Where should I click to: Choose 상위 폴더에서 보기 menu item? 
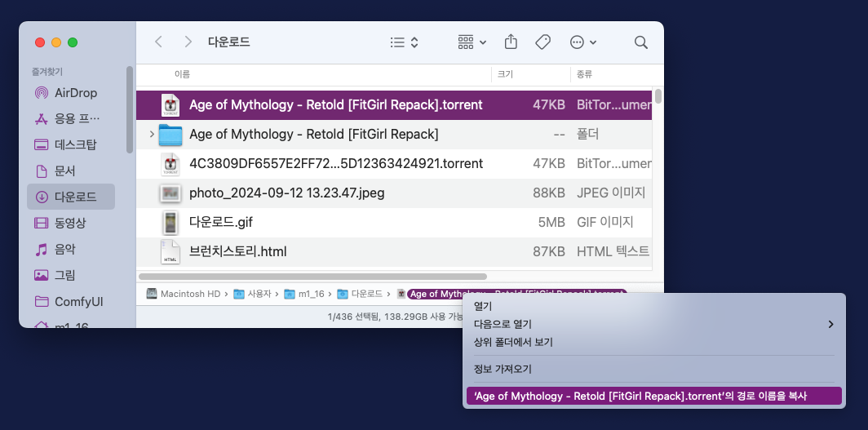pyautogui.click(x=653, y=343)
